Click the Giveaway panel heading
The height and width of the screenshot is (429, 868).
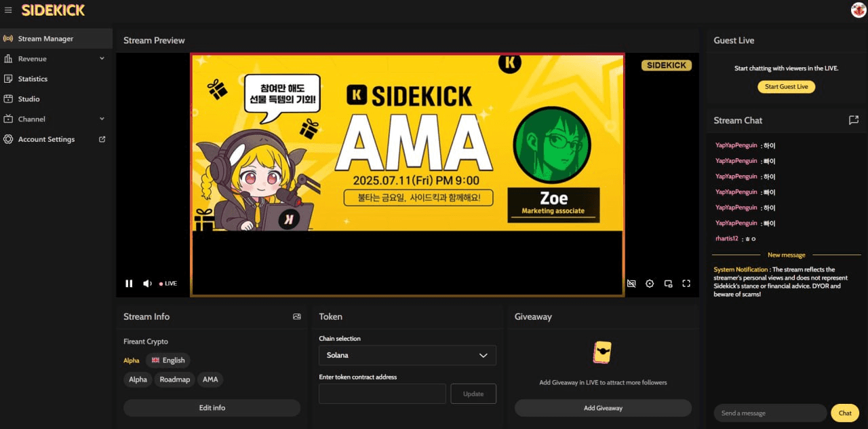click(x=533, y=316)
